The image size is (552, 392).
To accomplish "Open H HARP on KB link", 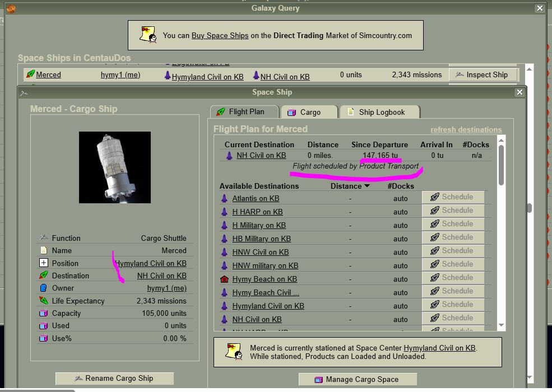I will (x=257, y=212).
